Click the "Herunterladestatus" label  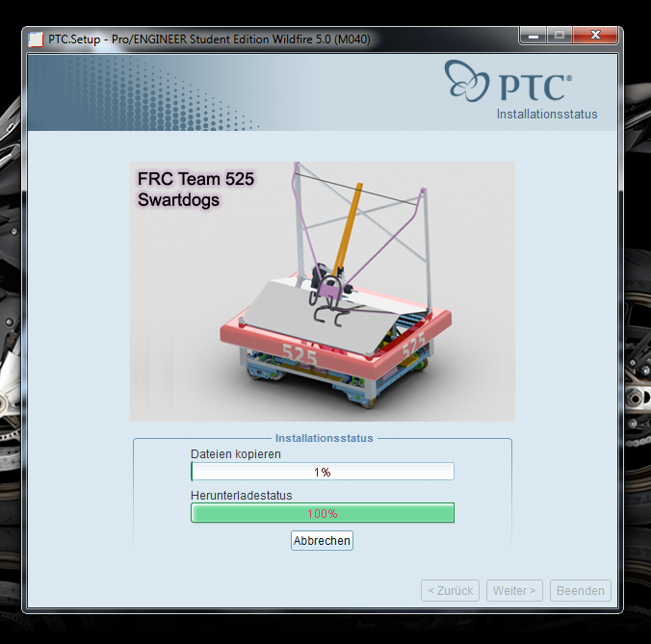241,495
